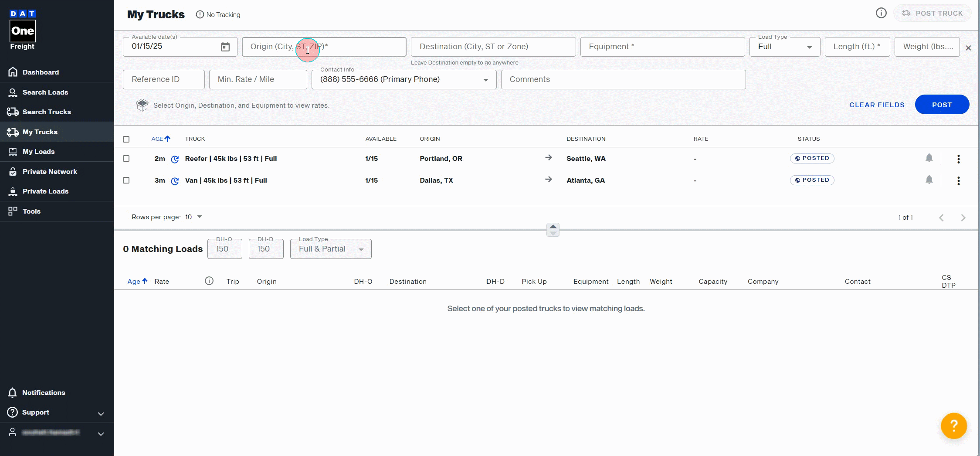Image resolution: width=980 pixels, height=456 pixels.
Task: Click the bell icon for Portland, OR truck
Action: tap(929, 158)
